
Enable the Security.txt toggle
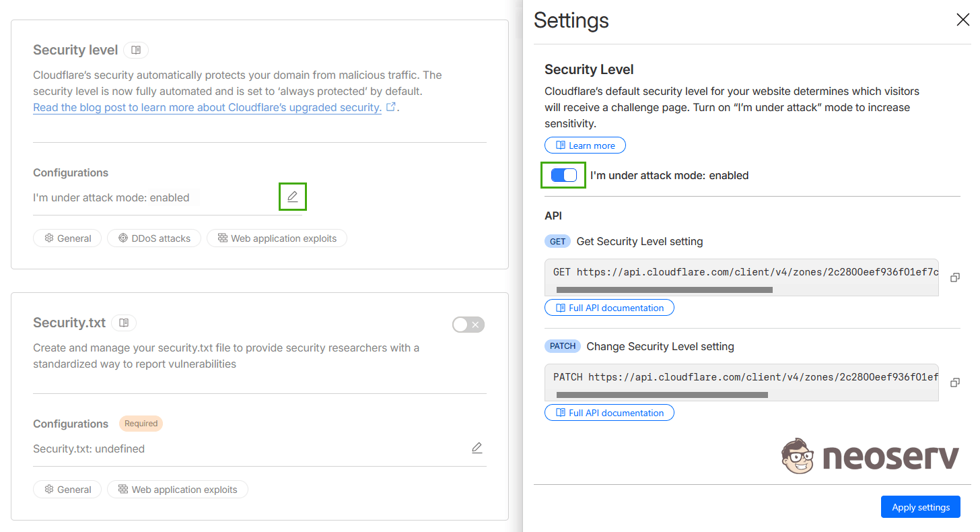coord(468,325)
